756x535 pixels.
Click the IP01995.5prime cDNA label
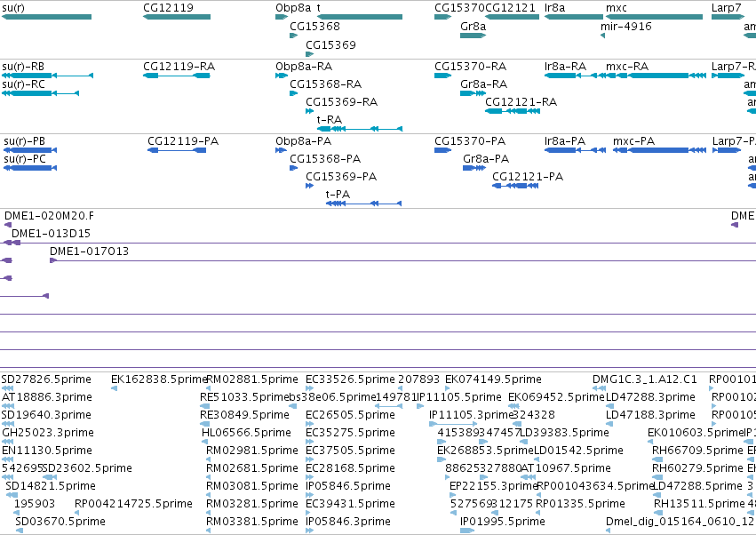[503, 522]
